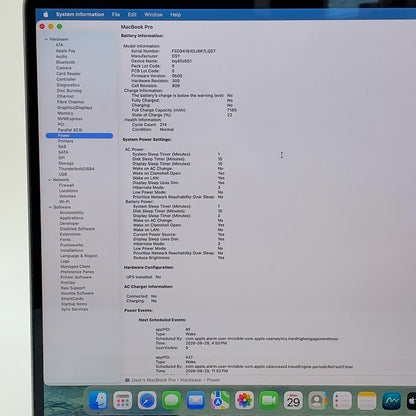Open the Messages app icon
The height and width of the screenshot is (416, 416).
(171, 400)
